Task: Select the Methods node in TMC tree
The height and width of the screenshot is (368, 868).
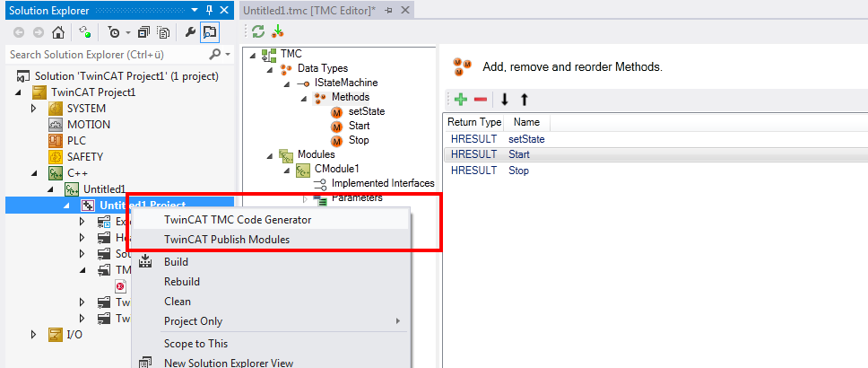Action: [351, 97]
